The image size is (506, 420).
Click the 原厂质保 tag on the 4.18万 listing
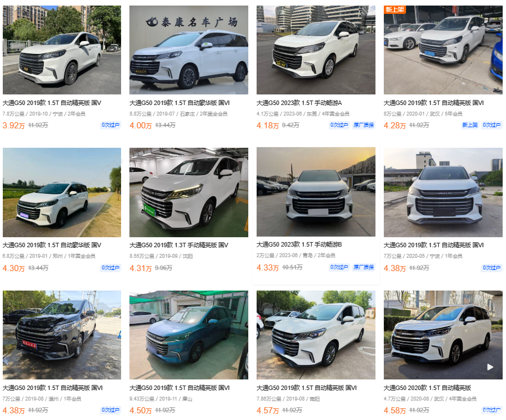(363, 125)
